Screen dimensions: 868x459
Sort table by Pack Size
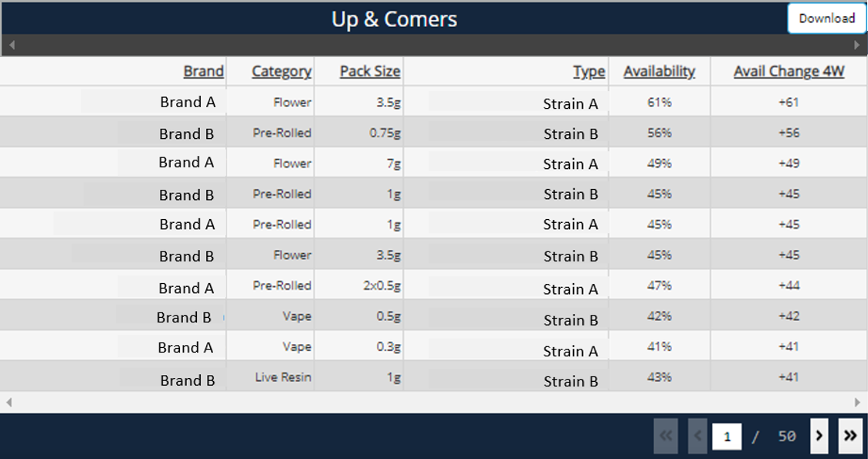[370, 72]
